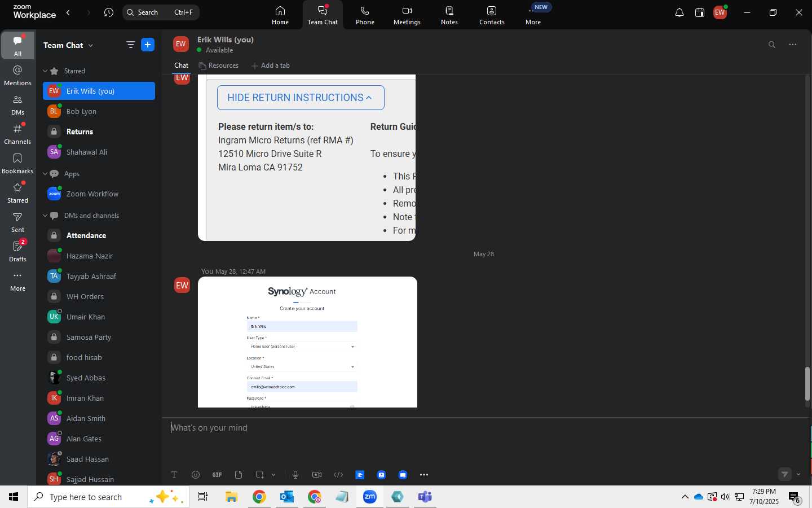Open chat with Hazama Nazir
The height and width of the screenshot is (508, 812).
(x=99, y=256)
